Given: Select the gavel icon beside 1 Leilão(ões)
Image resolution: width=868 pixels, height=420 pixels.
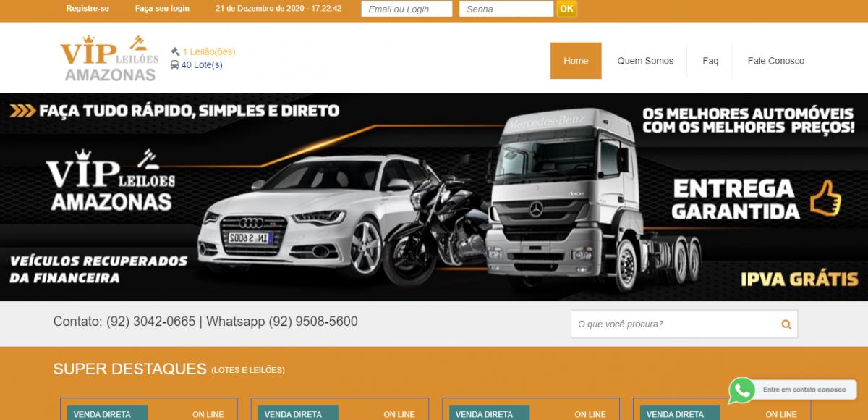Looking at the screenshot, I should (175, 51).
